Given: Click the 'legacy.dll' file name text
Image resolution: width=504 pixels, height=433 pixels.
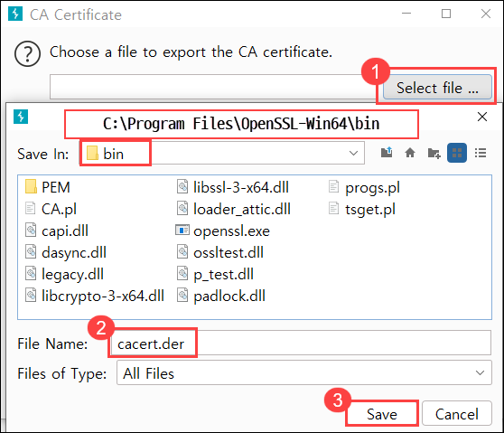Looking at the screenshot, I should pyautogui.click(x=72, y=275).
